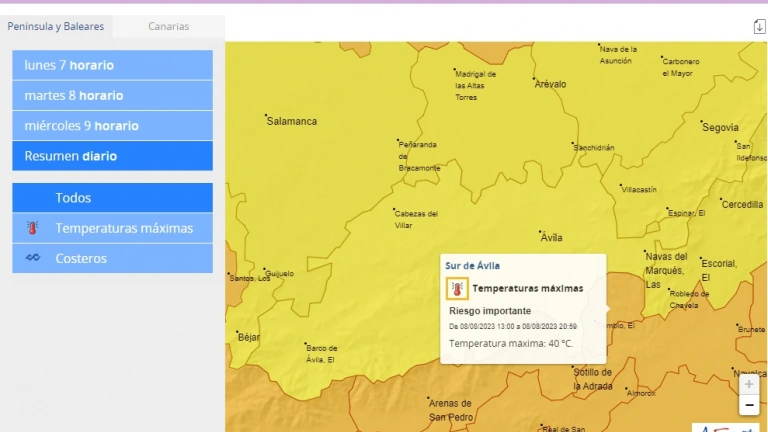
Task: Click the Salamanca label on the map
Action: (292, 121)
